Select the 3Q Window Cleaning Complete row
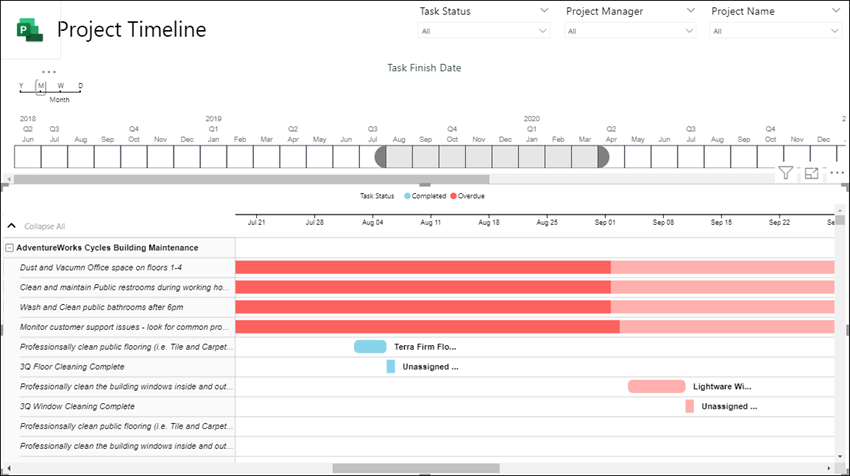This screenshot has width=850, height=476. (77, 406)
